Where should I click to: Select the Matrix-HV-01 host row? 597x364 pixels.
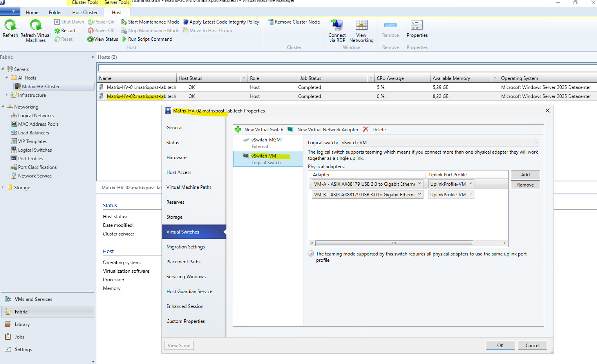coord(347,87)
